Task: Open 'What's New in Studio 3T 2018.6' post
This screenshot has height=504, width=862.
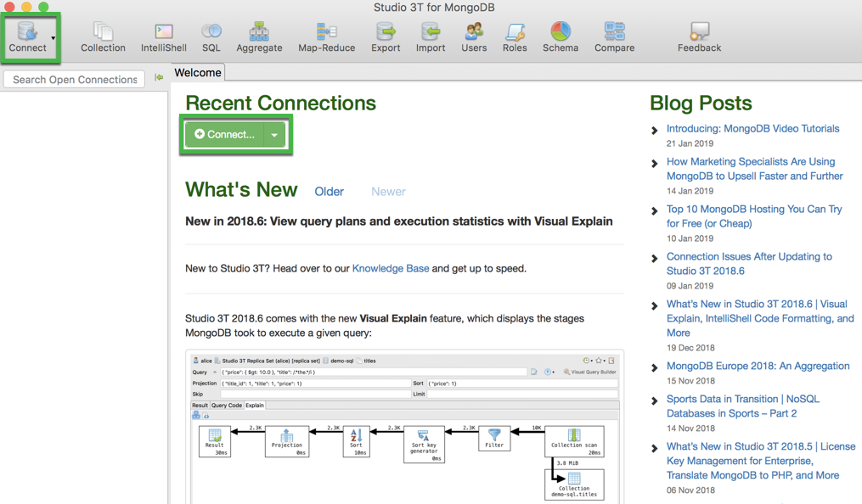Action: (x=760, y=318)
